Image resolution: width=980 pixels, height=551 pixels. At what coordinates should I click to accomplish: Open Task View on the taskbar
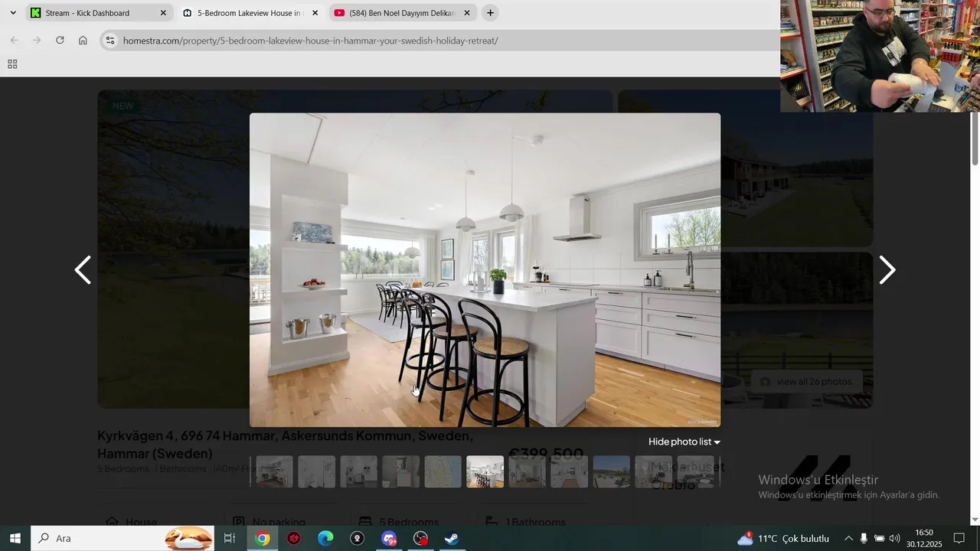[229, 538]
